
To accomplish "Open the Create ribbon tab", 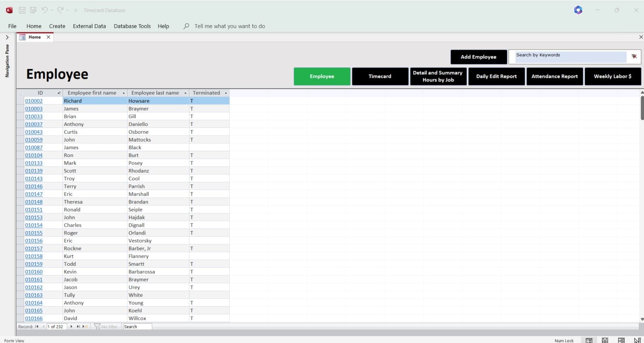I will (57, 26).
